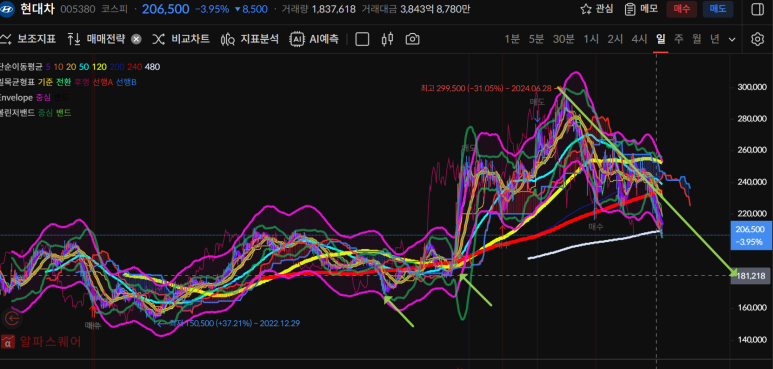Toggle the 120-day moving average
Screen dimensions: 773x369
tap(99, 67)
